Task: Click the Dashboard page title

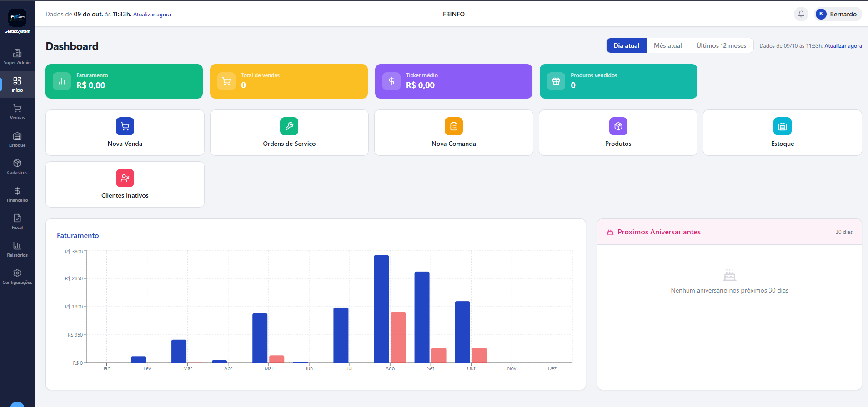Action: 72,46
